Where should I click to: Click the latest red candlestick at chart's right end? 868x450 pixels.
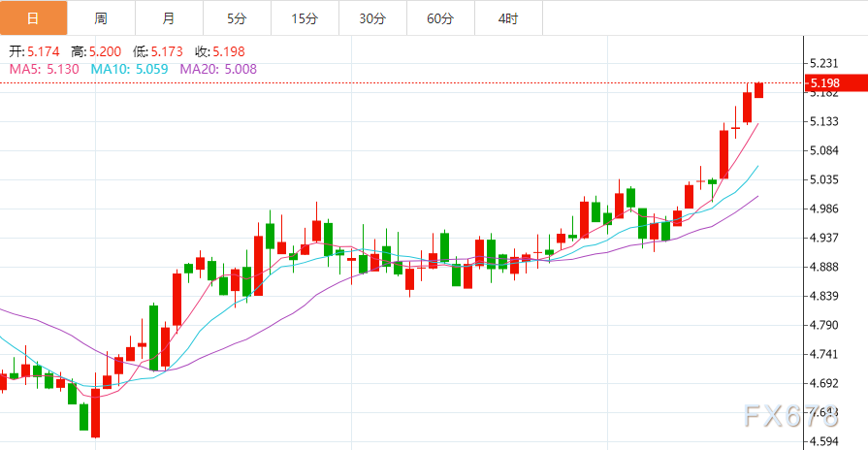coord(759,90)
